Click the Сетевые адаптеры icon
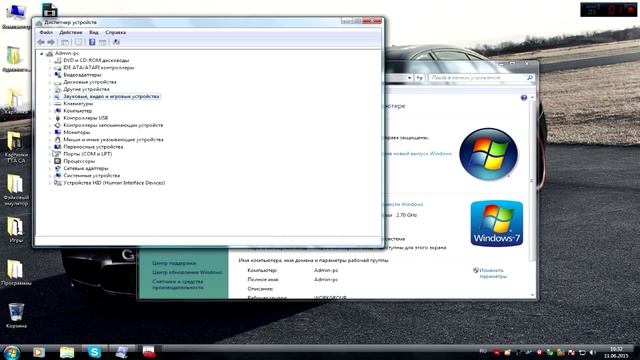 (x=58, y=168)
